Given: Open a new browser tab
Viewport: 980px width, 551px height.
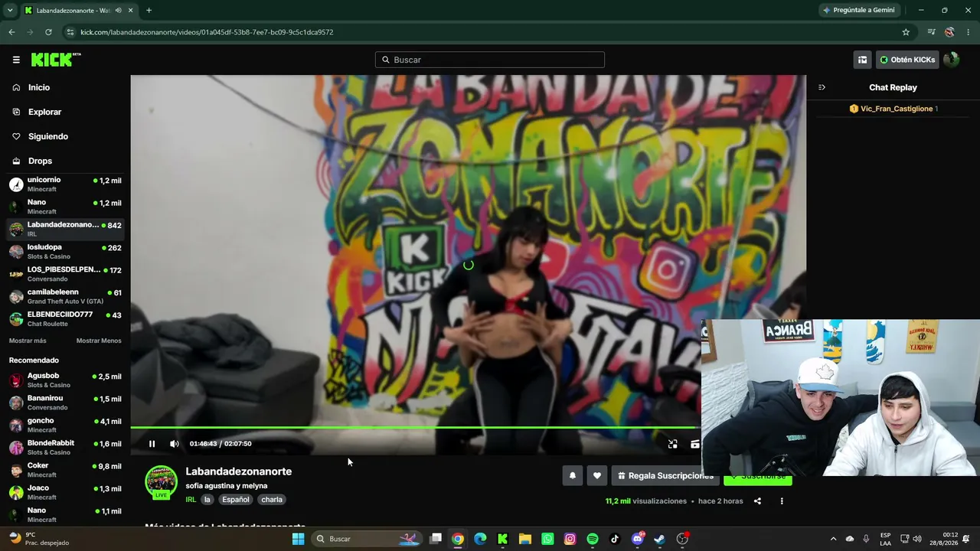Looking at the screenshot, I should pos(149,10).
